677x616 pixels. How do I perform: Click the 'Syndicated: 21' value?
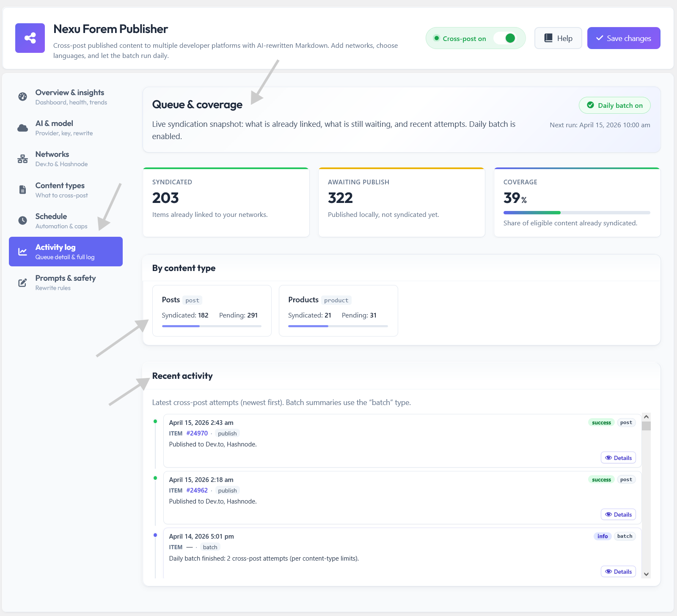point(309,315)
